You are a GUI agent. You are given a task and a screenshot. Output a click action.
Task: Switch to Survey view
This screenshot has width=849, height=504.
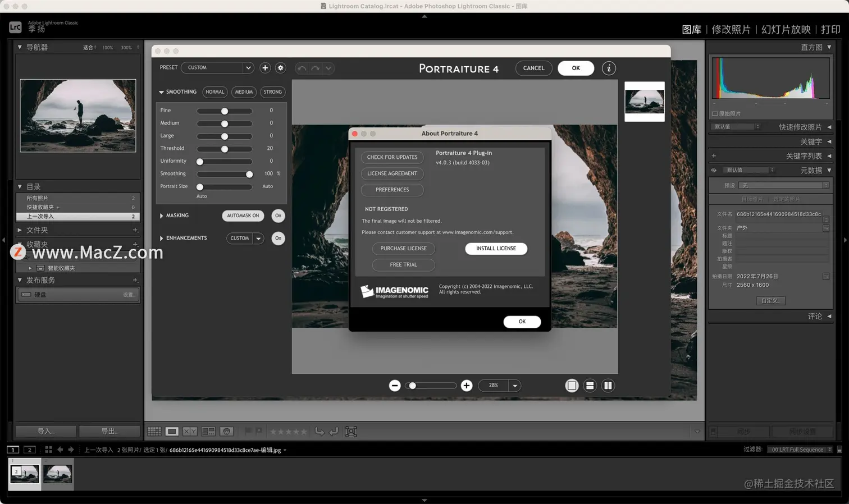click(208, 432)
